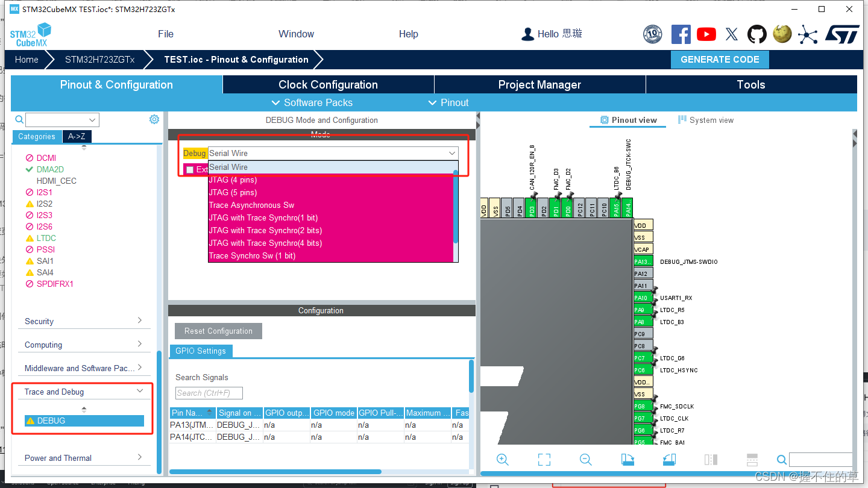The width and height of the screenshot is (868, 488).
Task: Click the user profile icon
Action: coord(528,34)
